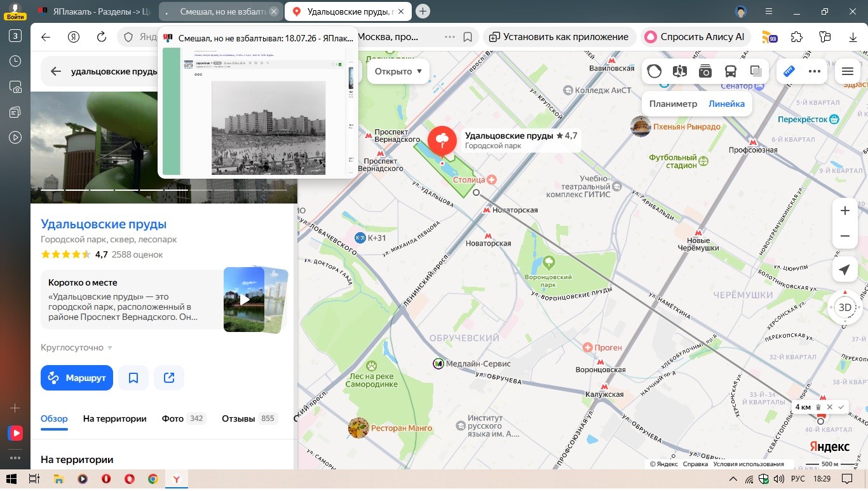Select Пхеньян Рынрадо on the map
This screenshot has width=868, height=491.
[676, 127]
